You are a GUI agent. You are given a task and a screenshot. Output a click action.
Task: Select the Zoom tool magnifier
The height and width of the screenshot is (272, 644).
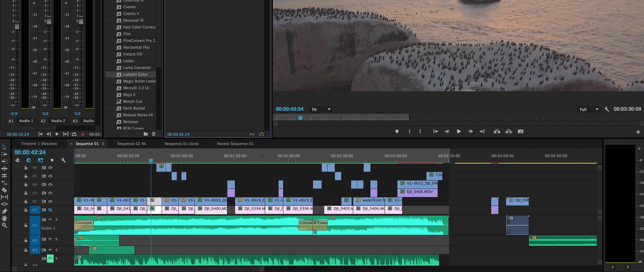(x=4, y=226)
